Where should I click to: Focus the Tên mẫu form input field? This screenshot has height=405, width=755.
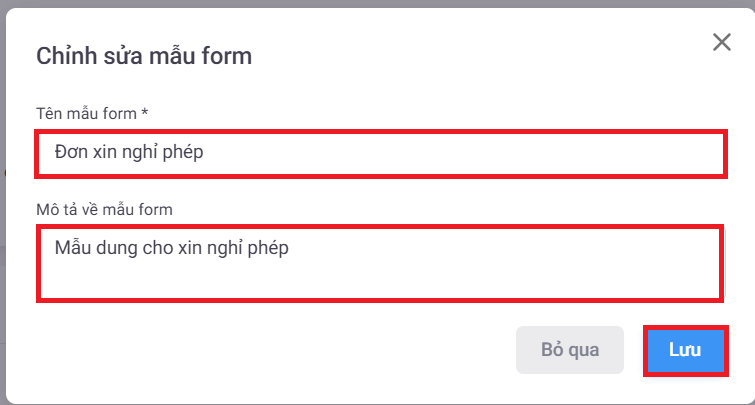(x=380, y=154)
